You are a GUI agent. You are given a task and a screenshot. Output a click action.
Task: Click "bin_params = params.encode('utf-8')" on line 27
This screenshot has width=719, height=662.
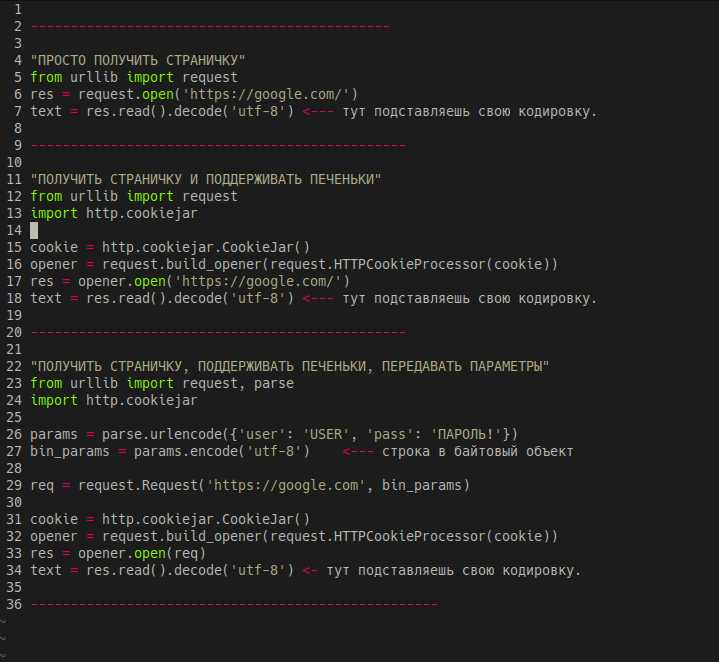click(x=170, y=452)
